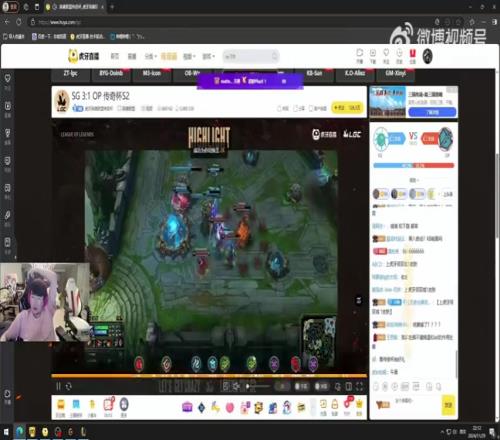Click the blue-red prediction vote bar

(x=414, y=165)
